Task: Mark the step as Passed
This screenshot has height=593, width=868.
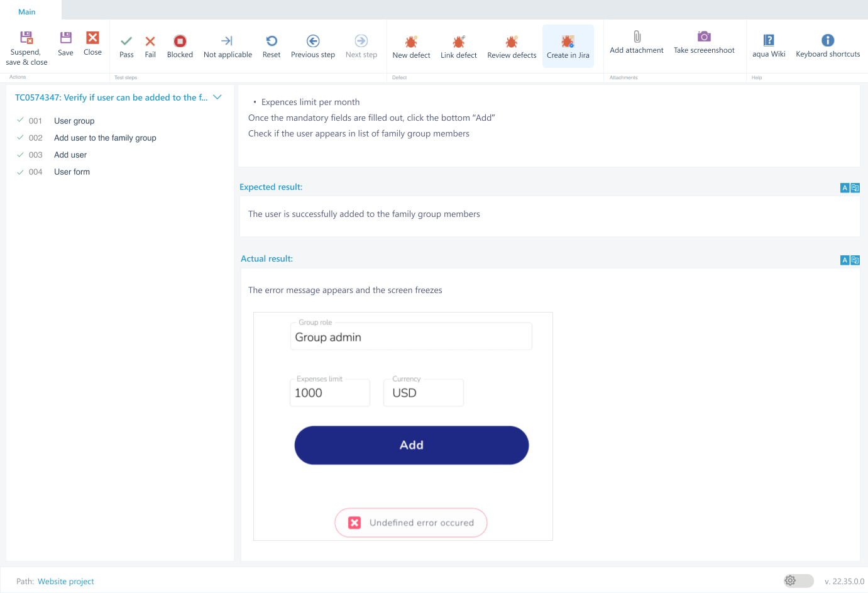Action: click(x=126, y=45)
